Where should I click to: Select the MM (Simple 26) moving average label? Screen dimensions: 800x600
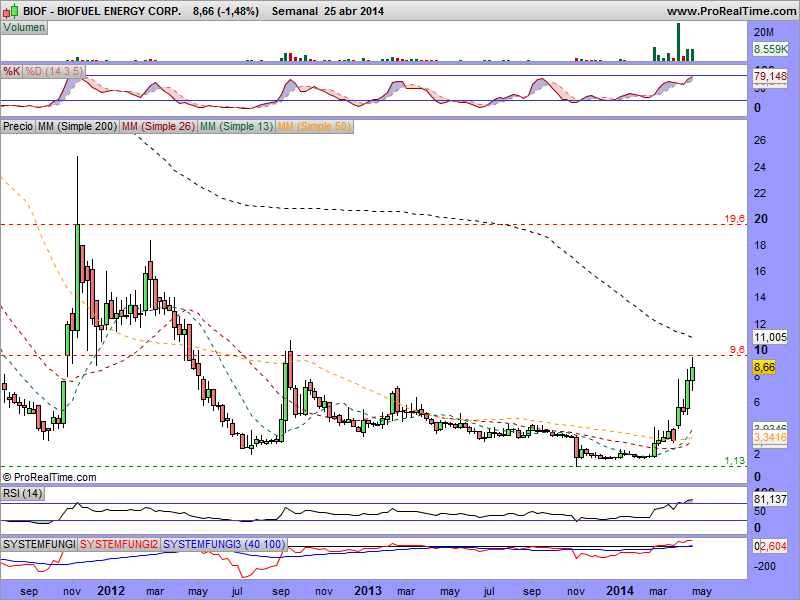(159, 126)
